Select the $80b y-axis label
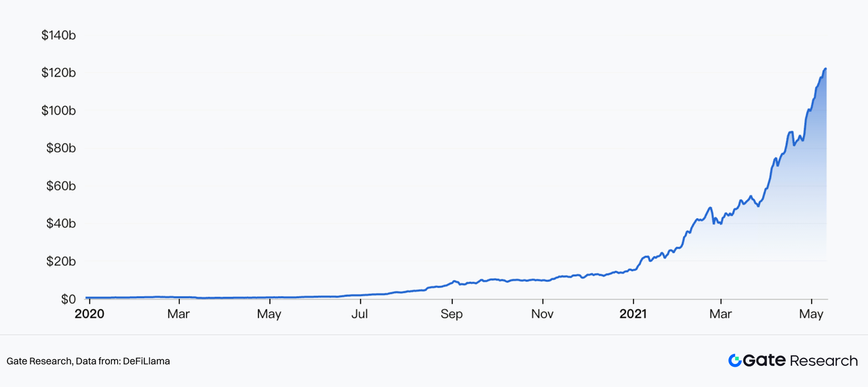Image resolution: width=868 pixels, height=387 pixels. (x=61, y=148)
